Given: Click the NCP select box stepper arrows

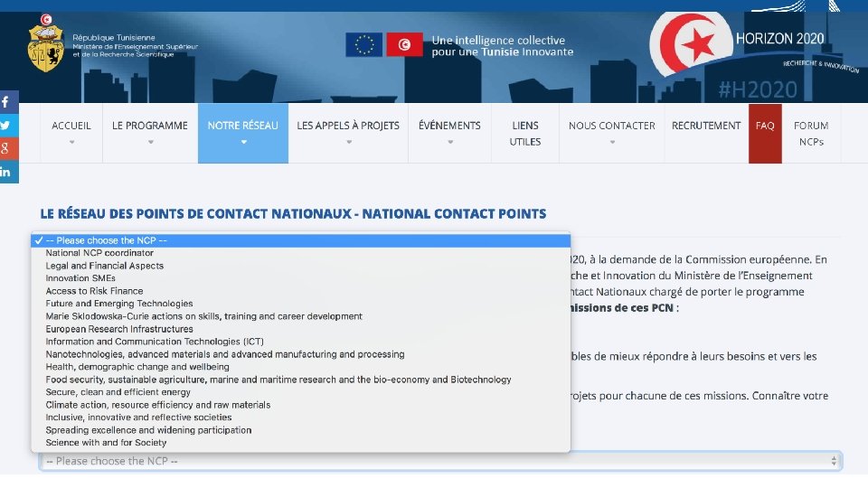Looking at the screenshot, I should click(x=834, y=461).
